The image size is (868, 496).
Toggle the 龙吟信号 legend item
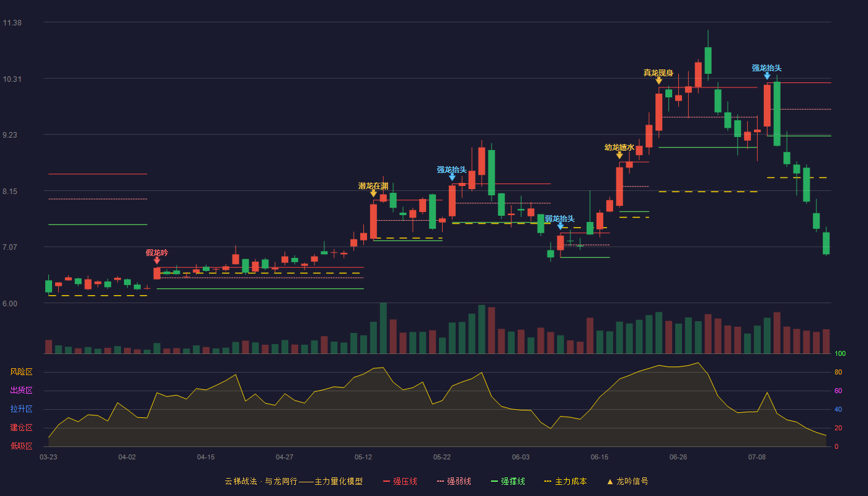pyautogui.click(x=627, y=481)
